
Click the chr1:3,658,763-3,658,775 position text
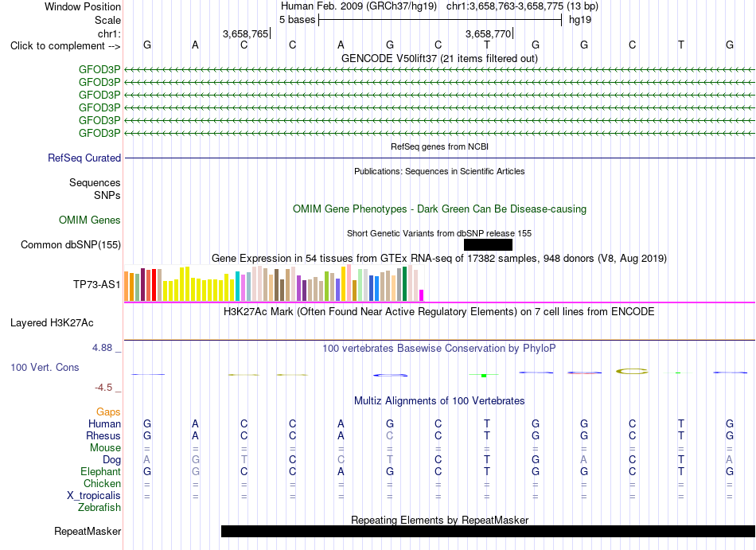[x=522, y=6]
